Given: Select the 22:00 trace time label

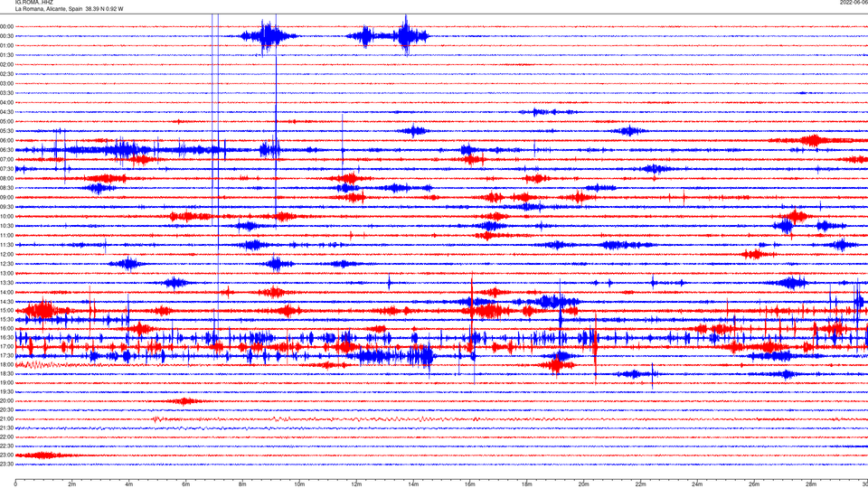Looking at the screenshot, I should (6, 436).
